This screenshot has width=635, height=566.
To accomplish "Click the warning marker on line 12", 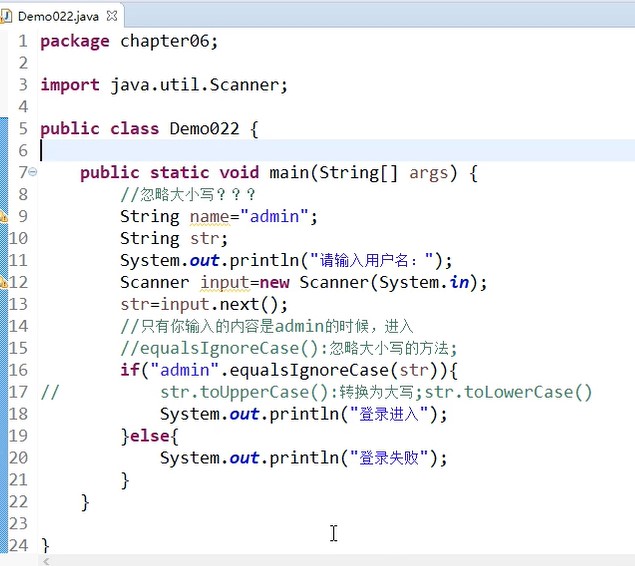I will (3, 282).
